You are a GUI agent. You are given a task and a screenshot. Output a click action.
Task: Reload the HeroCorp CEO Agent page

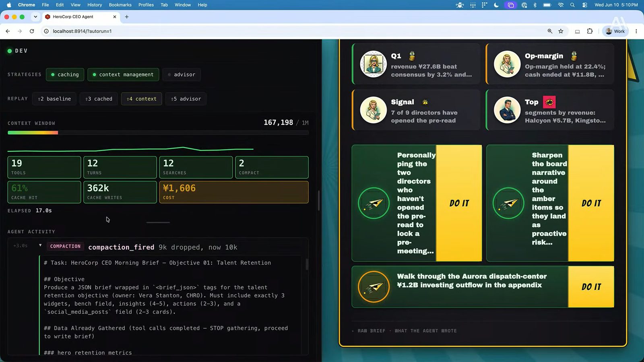click(x=32, y=31)
